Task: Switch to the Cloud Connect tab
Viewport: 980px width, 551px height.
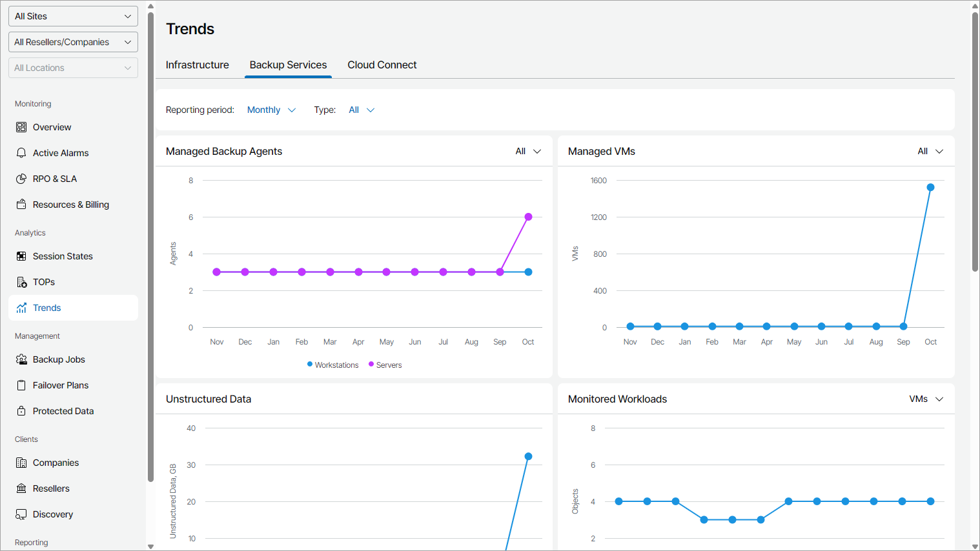Action: 382,65
